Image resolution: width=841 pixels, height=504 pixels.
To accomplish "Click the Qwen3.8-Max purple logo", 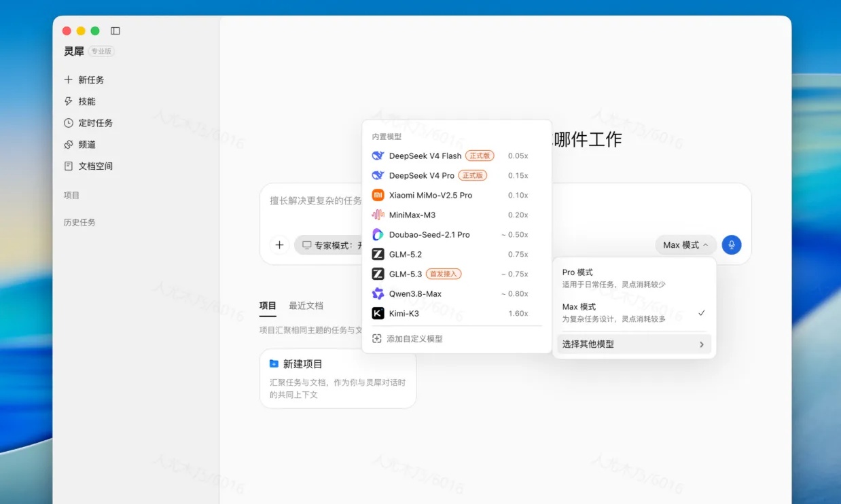I will point(378,293).
